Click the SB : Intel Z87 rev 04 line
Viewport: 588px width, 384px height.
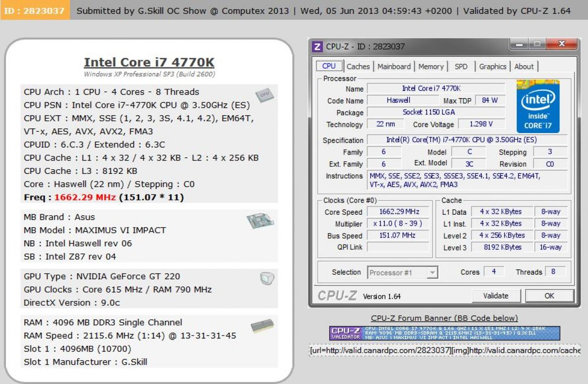70,256
